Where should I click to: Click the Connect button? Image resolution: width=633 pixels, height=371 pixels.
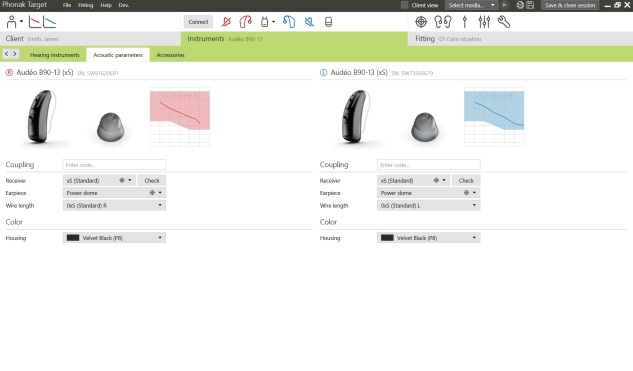click(x=198, y=22)
